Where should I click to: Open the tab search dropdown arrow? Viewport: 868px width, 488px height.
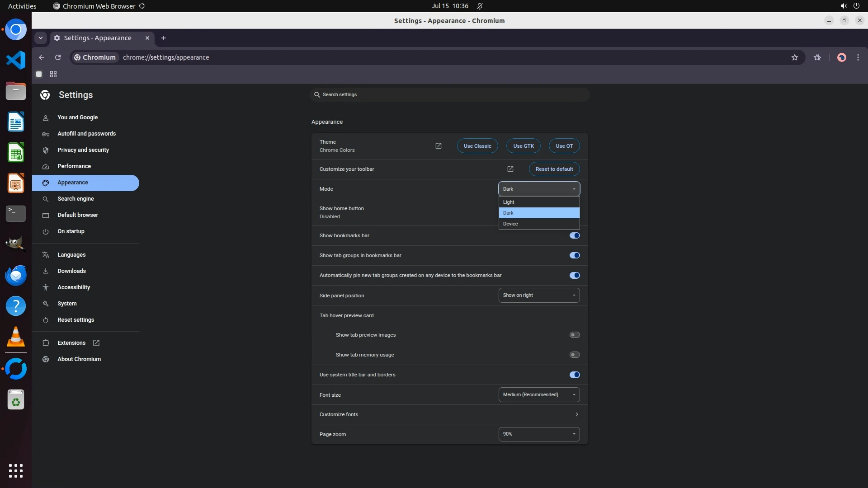pyautogui.click(x=41, y=38)
